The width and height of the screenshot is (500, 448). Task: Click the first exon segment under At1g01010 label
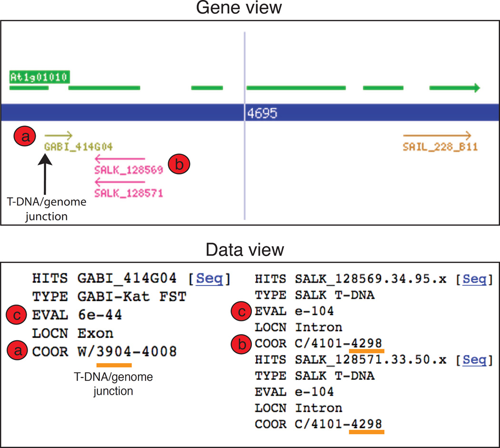point(29,88)
